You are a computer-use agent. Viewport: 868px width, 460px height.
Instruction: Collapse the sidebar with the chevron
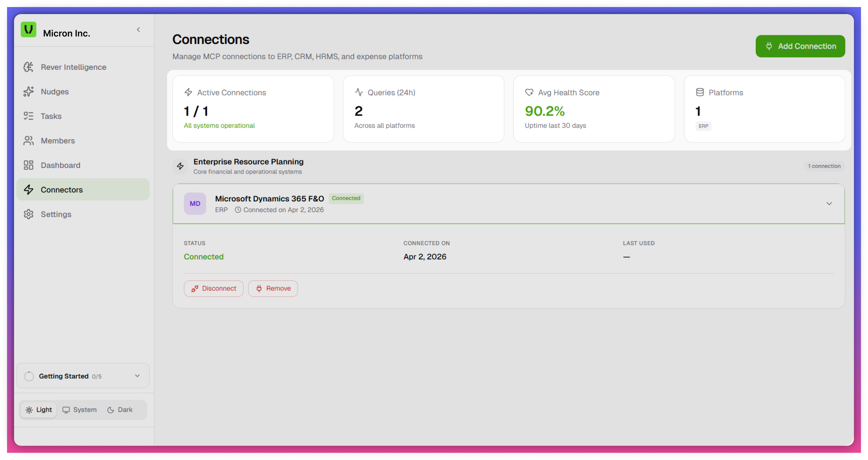(x=138, y=30)
